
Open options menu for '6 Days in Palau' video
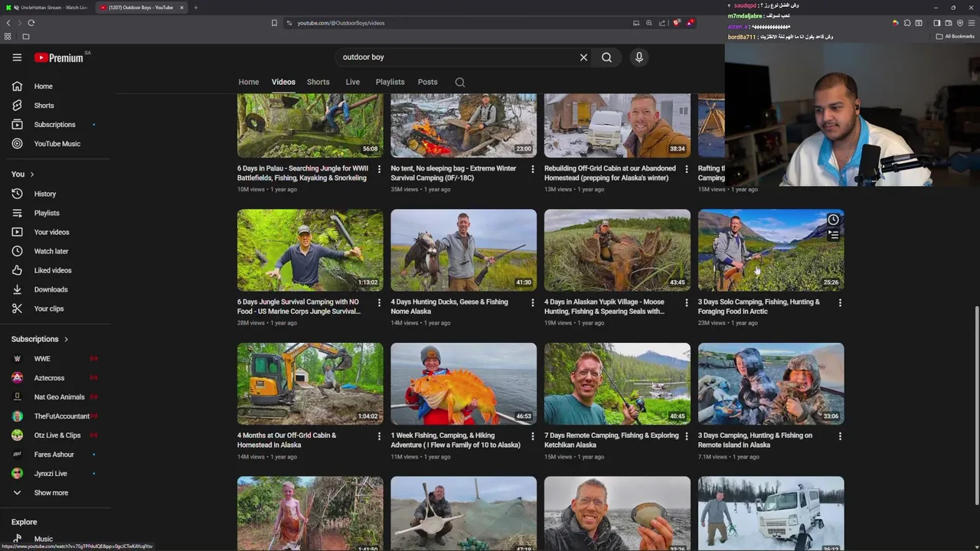tap(379, 169)
